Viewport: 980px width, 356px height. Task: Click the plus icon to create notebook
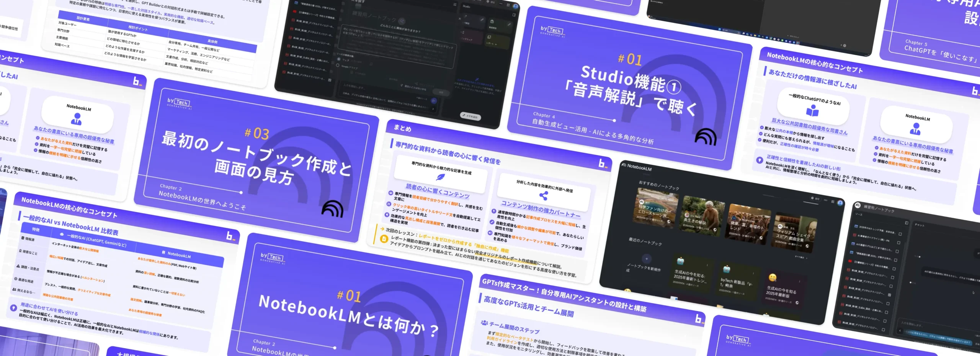pyautogui.click(x=647, y=259)
